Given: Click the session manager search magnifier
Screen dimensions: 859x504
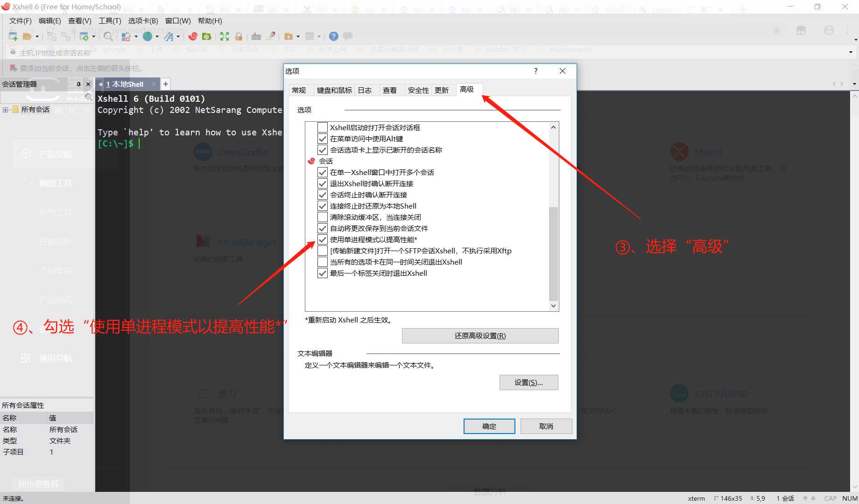Looking at the screenshot, I should (88, 98).
